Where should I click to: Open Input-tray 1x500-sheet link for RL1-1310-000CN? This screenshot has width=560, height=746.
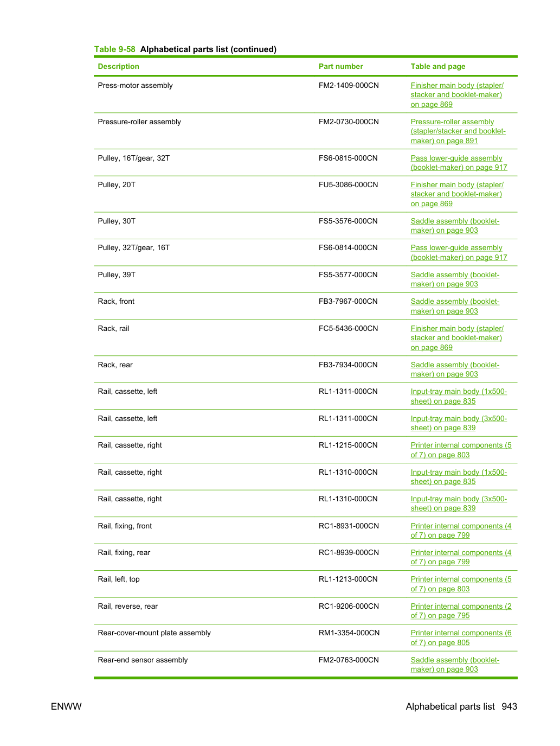tap(459, 477)
